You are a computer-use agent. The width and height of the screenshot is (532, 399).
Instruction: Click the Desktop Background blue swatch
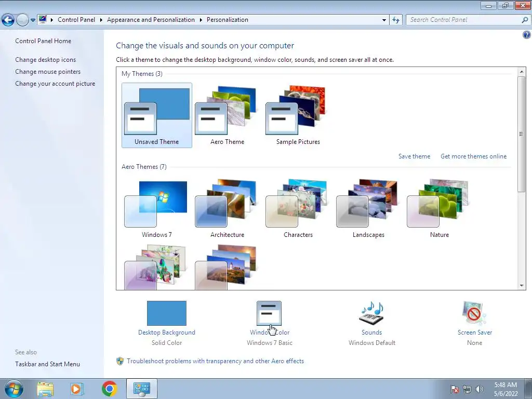pyautogui.click(x=167, y=313)
